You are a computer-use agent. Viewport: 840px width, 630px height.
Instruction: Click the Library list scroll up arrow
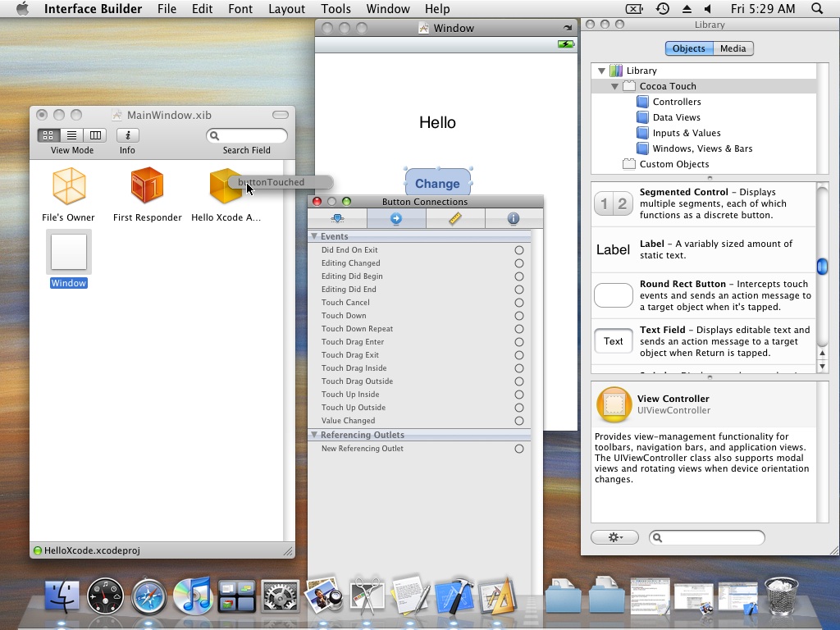coord(822,354)
